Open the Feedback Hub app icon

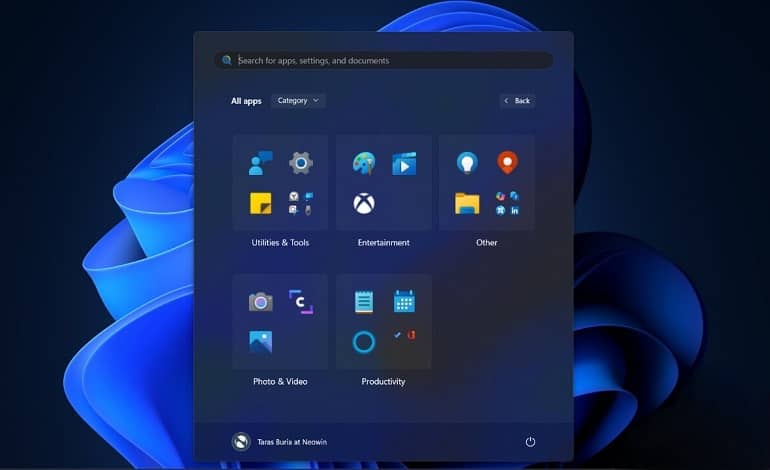coord(260,163)
